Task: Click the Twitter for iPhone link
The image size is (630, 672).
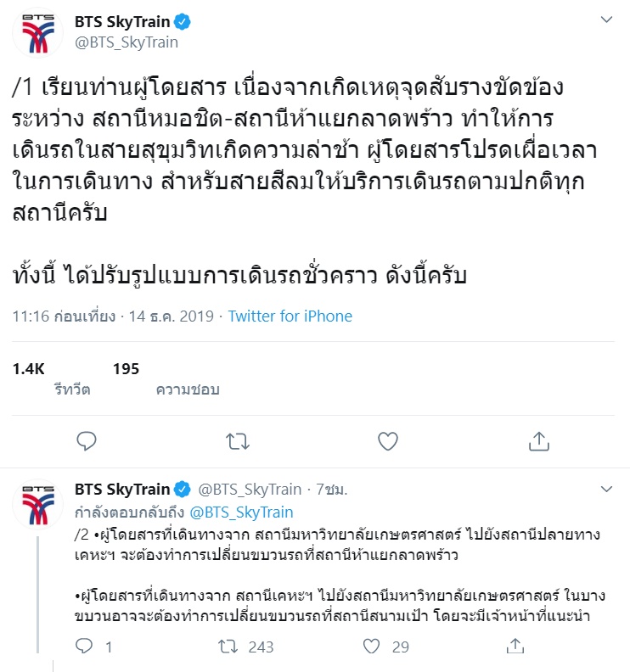Action: 290,316
